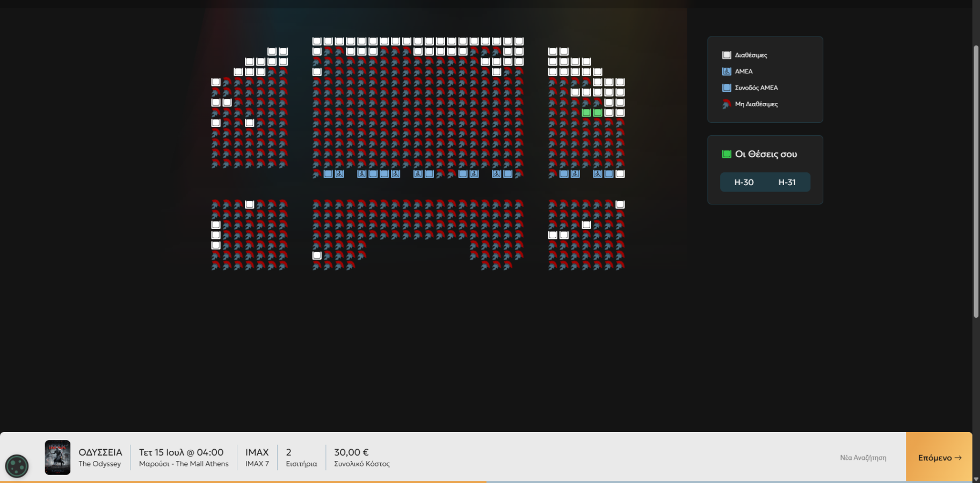Pick the lone white seat in lower-left block's top row

click(250, 204)
